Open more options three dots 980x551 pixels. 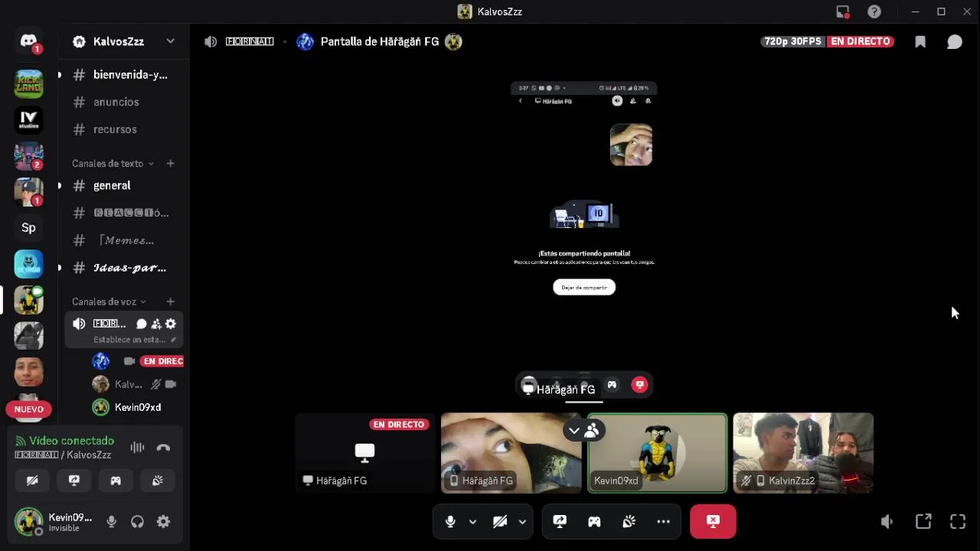click(663, 522)
